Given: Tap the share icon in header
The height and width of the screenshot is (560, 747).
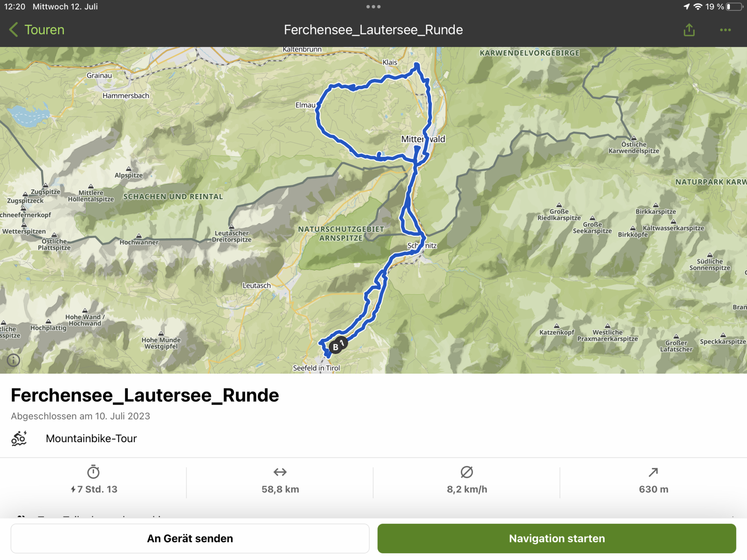Looking at the screenshot, I should [x=689, y=30].
